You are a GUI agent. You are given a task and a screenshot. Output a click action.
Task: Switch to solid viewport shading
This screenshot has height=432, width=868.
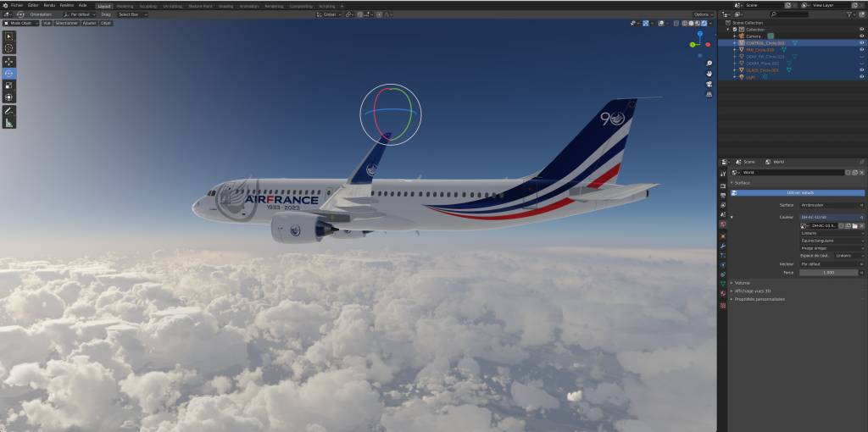point(691,23)
